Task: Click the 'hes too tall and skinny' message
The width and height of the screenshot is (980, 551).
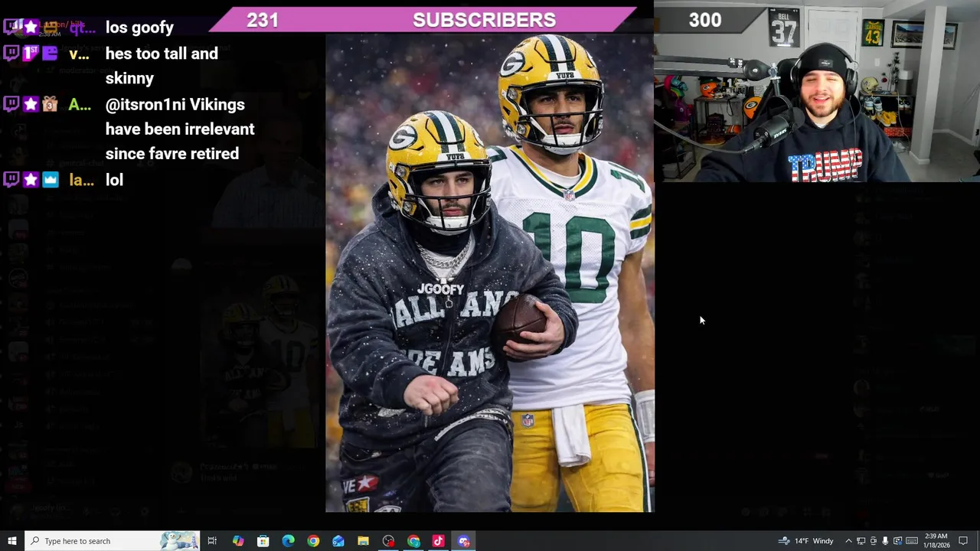Action: [162, 66]
